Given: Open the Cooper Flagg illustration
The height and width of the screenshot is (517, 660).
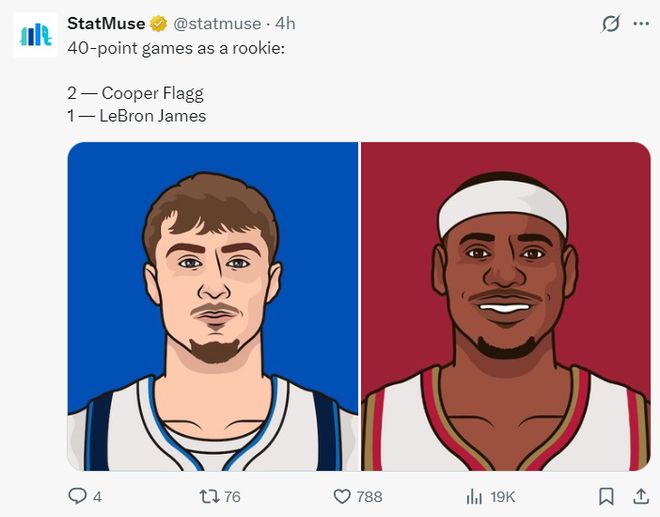Looking at the screenshot, I should (213, 306).
